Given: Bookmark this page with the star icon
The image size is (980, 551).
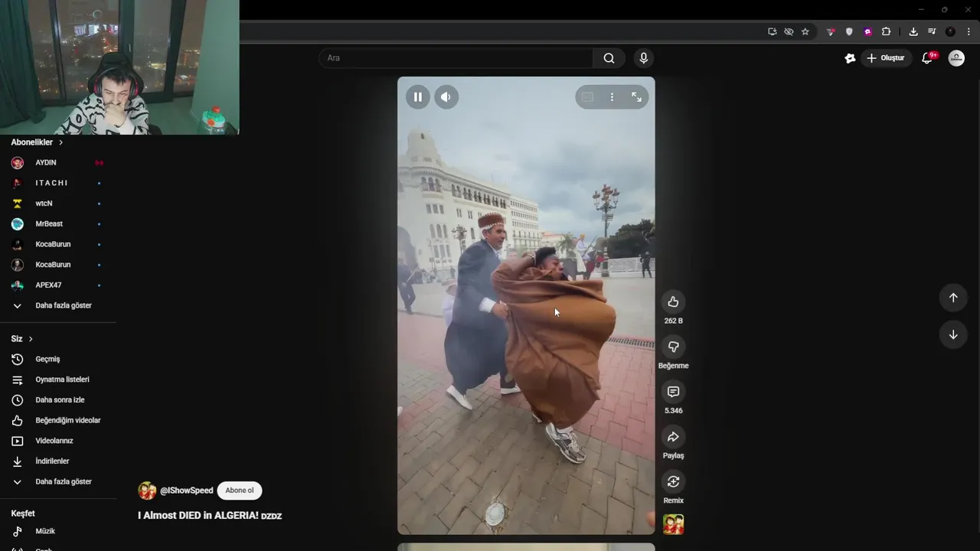Looking at the screenshot, I should tap(805, 31).
